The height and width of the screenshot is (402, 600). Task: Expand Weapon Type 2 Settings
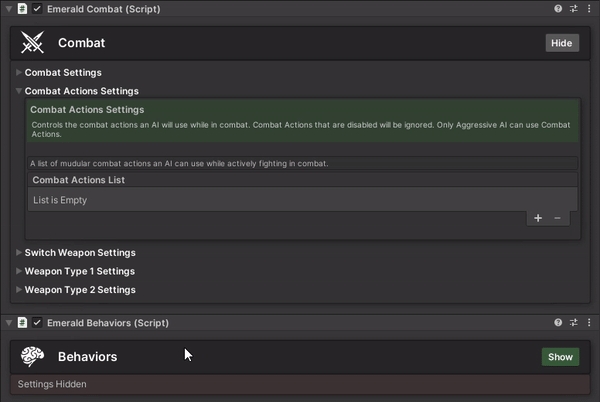pyautogui.click(x=79, y=290)
